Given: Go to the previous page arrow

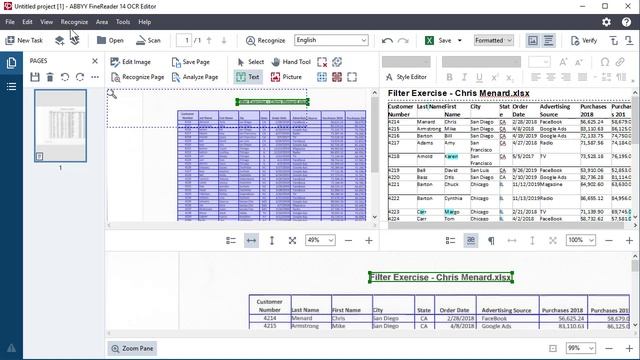Looking at the screenshot, I should pos(209,40).
